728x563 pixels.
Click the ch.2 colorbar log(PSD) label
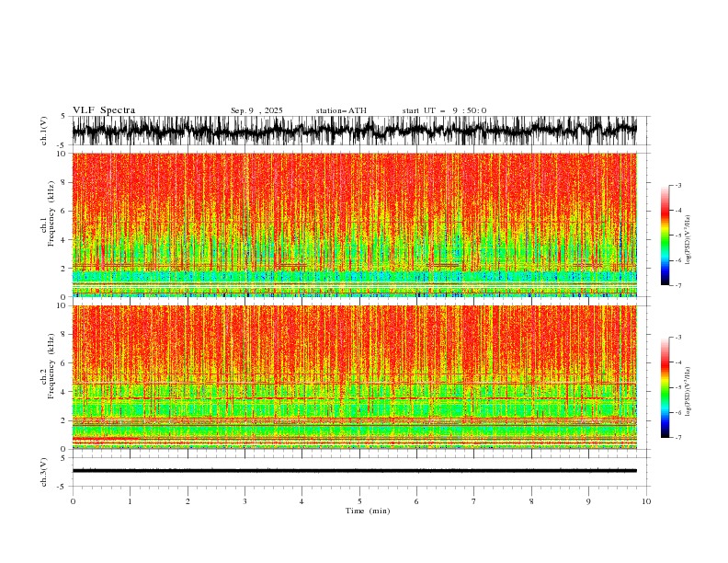[688, 392]
